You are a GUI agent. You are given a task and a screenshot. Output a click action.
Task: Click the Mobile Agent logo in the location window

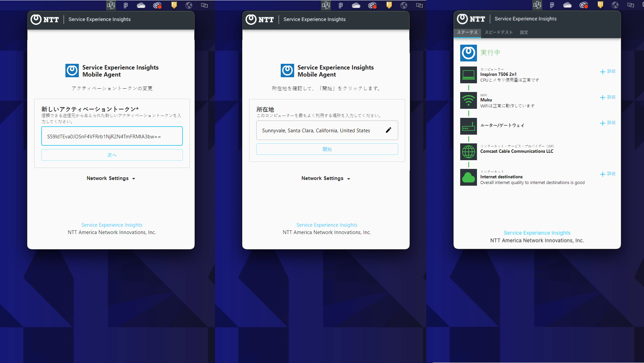(287, 71)
